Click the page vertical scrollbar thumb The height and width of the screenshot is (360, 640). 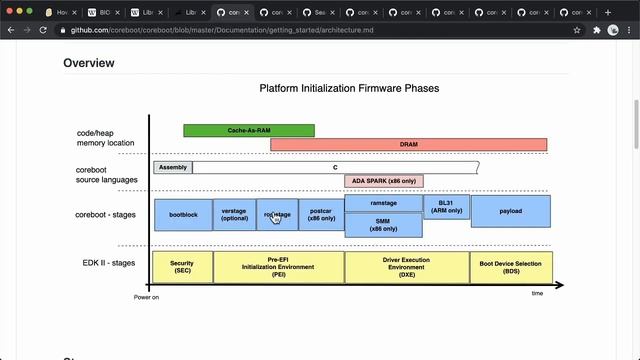[636, 124]
